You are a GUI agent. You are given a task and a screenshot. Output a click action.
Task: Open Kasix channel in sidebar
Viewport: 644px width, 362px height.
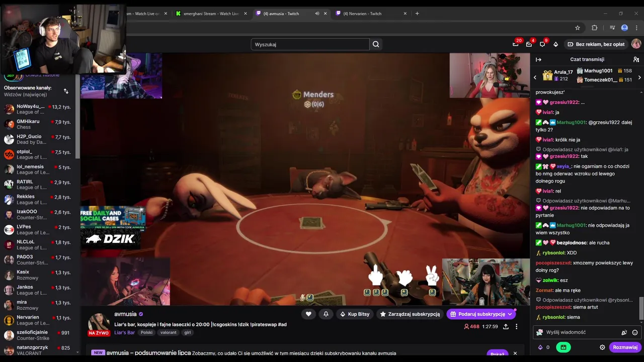pyautogui.click(x=37, y=275)
